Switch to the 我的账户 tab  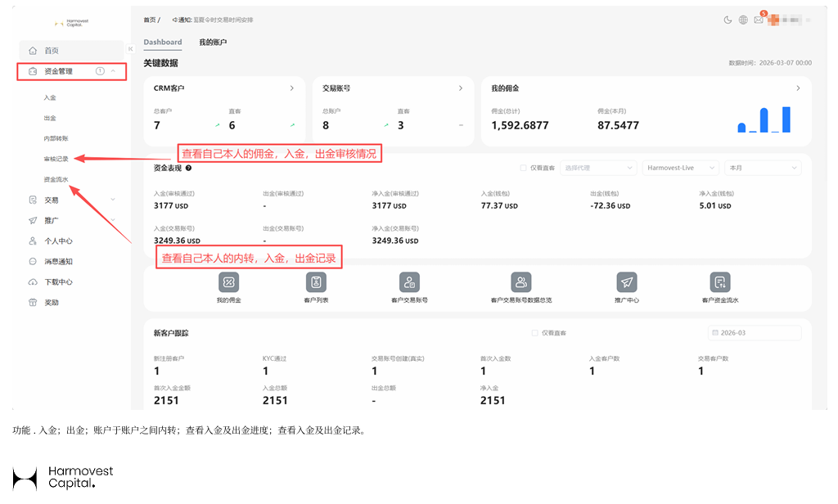[x=213, y=43]
